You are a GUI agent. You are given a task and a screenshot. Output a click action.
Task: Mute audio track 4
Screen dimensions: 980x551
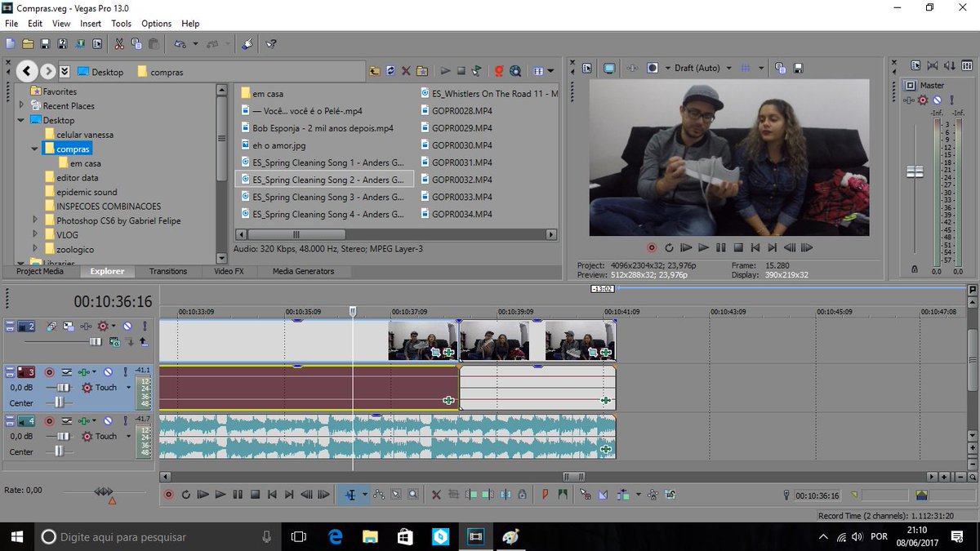click(x=108, y=421)
